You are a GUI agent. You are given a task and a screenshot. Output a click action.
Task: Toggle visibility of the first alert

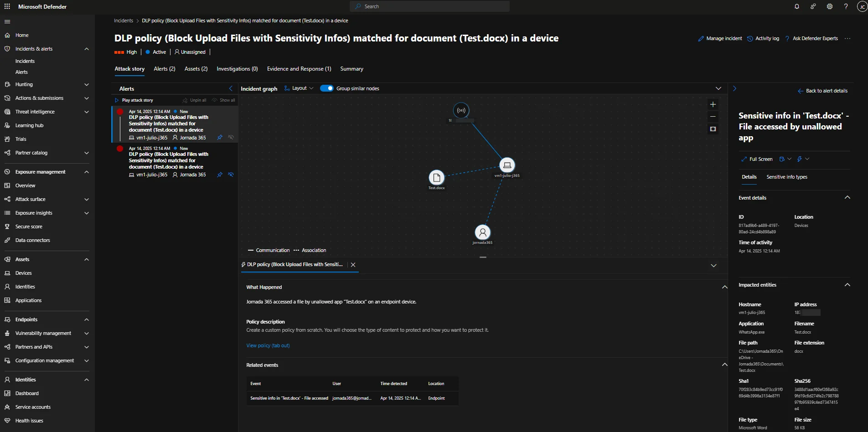[231, 137]
